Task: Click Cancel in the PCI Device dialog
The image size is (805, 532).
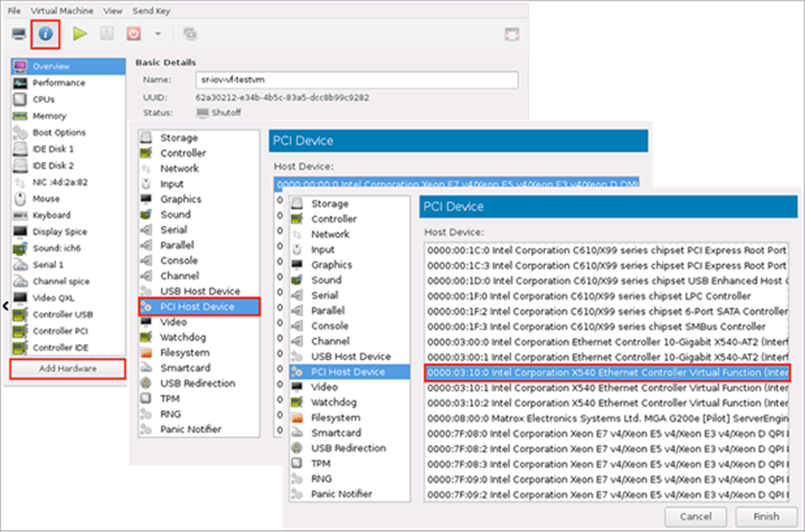Action: (696, 516)
